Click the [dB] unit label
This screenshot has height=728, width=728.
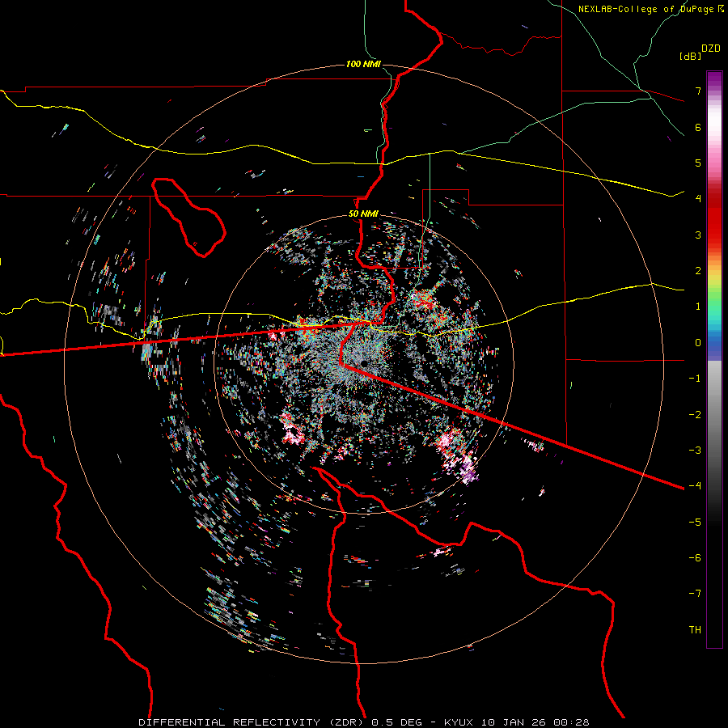(691, 56)
